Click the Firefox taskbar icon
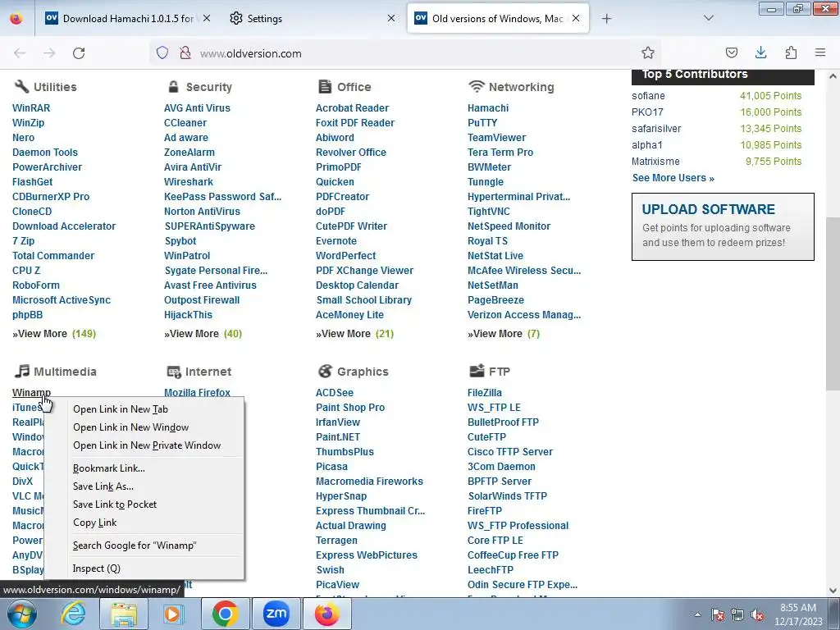This screenshot has height=630, width=840. point(327,614)
